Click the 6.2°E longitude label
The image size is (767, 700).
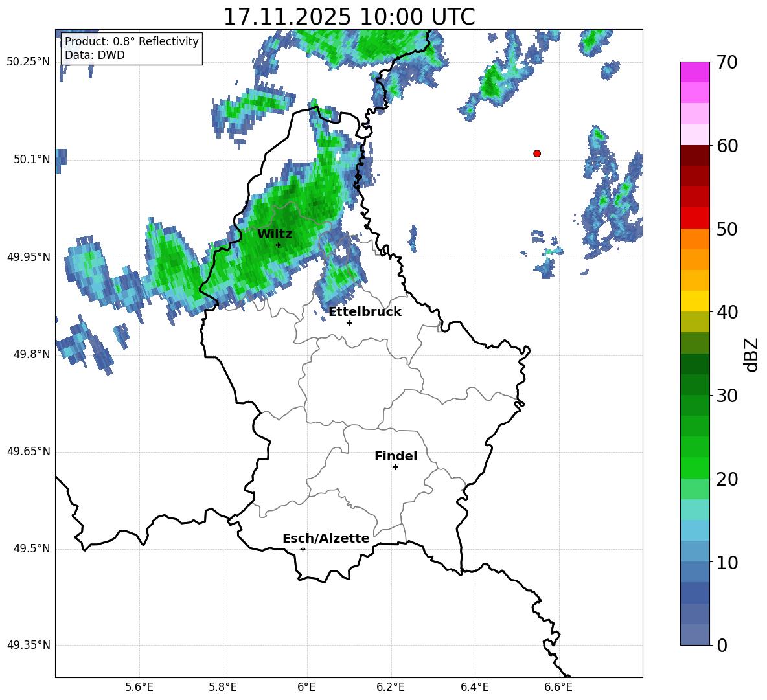coord(391,688)
